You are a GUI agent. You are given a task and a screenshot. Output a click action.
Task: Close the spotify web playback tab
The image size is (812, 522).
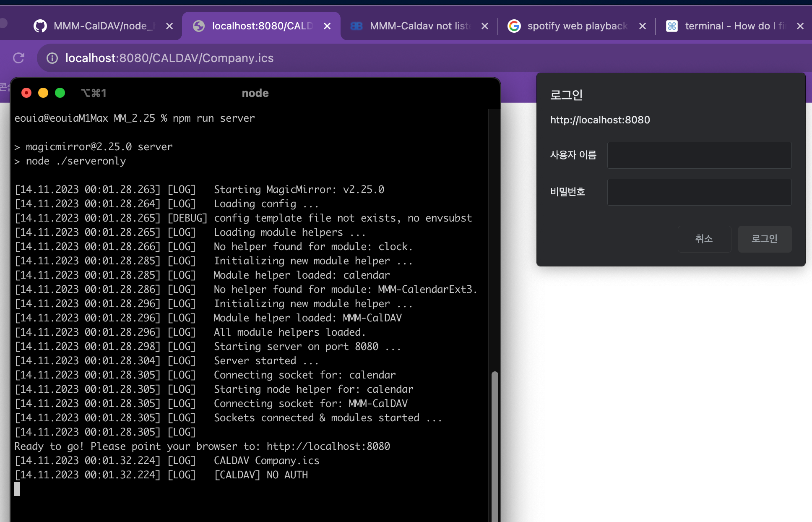point(643,26)
